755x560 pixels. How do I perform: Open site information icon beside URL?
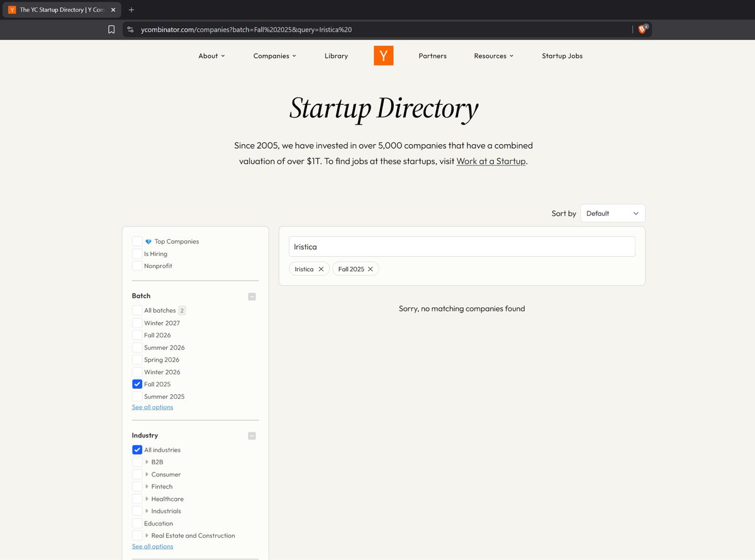(130, 30)
